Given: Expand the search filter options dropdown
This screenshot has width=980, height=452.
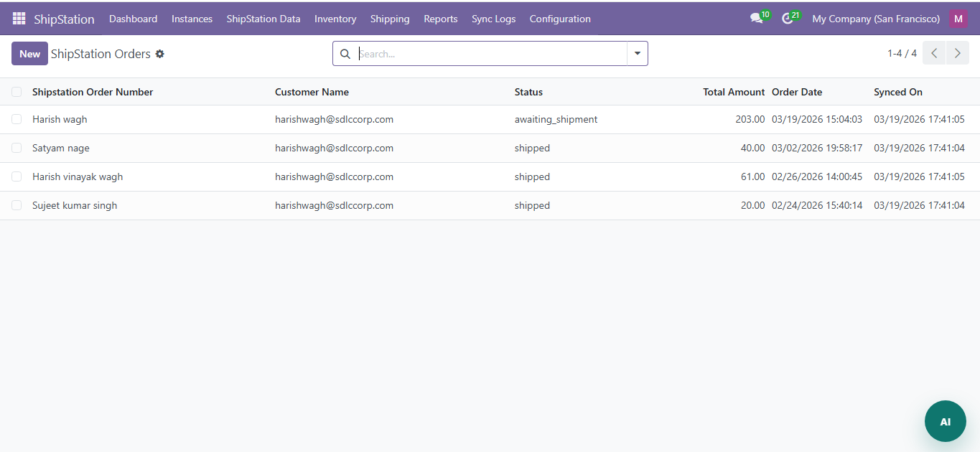Looking at the screenshot, I should [x=638, y=54].
